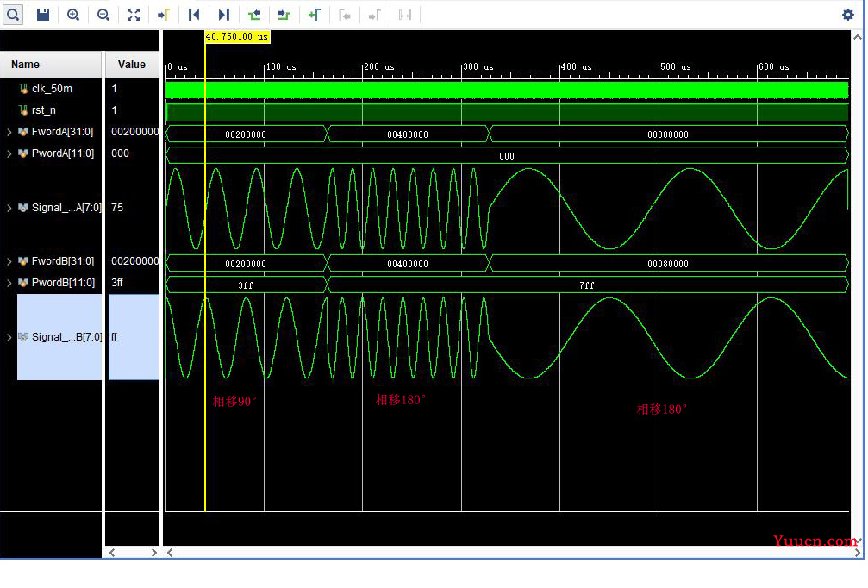Click the swap cursors icon
The height and width of the screenshot is (588, 868).
[x=404, y=15]
